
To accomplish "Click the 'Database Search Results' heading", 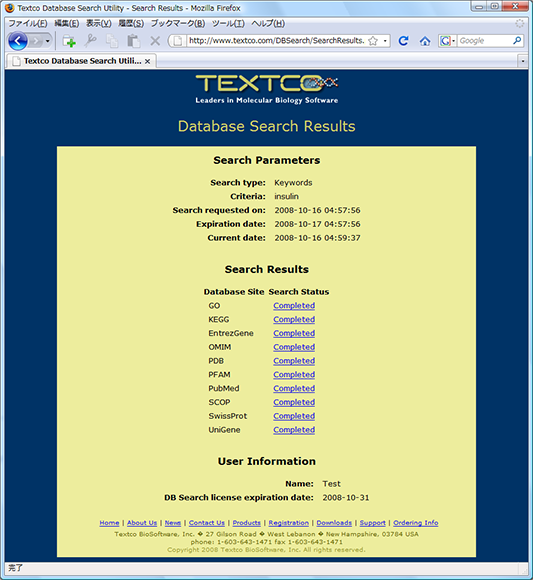I will pyautogui.click(x=267, y=126).
